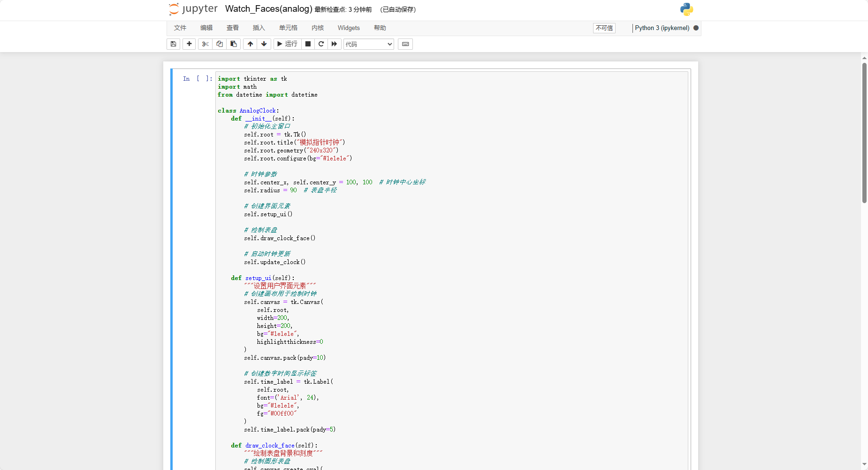
Task: Insert a cell below with plus icon
Action: [189, 44]
